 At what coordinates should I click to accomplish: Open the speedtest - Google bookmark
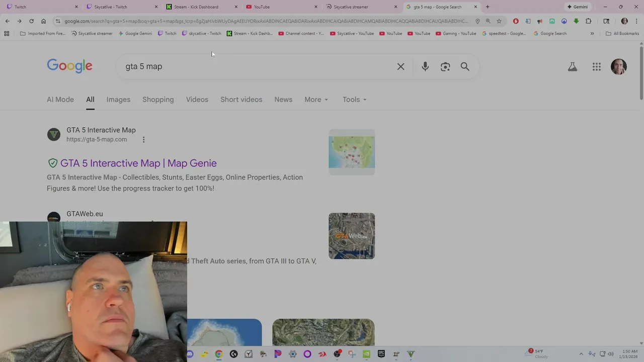[x=504, y=34]
